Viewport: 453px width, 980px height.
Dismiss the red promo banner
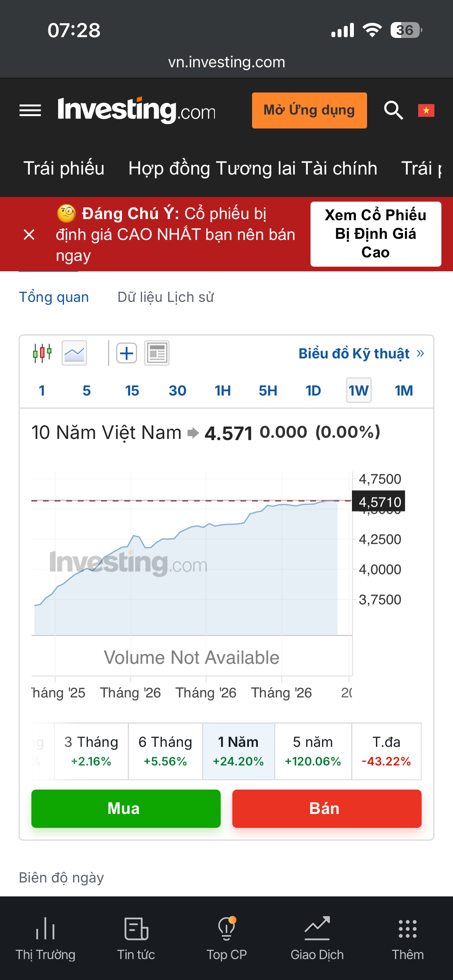pos(29,235)
